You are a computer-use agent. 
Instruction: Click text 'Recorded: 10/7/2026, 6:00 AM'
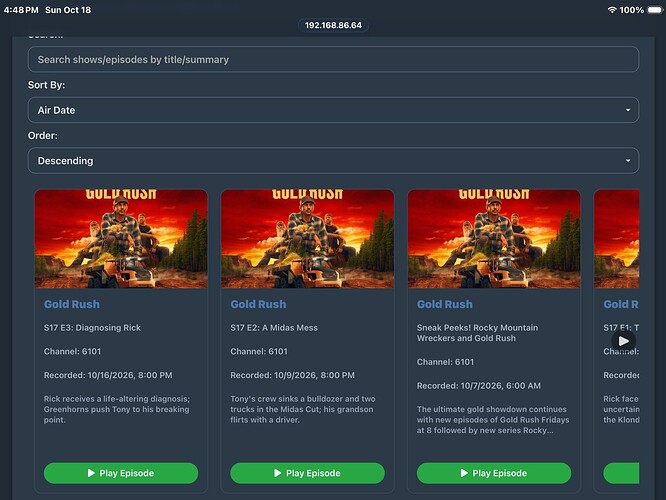tap(479, 386)
